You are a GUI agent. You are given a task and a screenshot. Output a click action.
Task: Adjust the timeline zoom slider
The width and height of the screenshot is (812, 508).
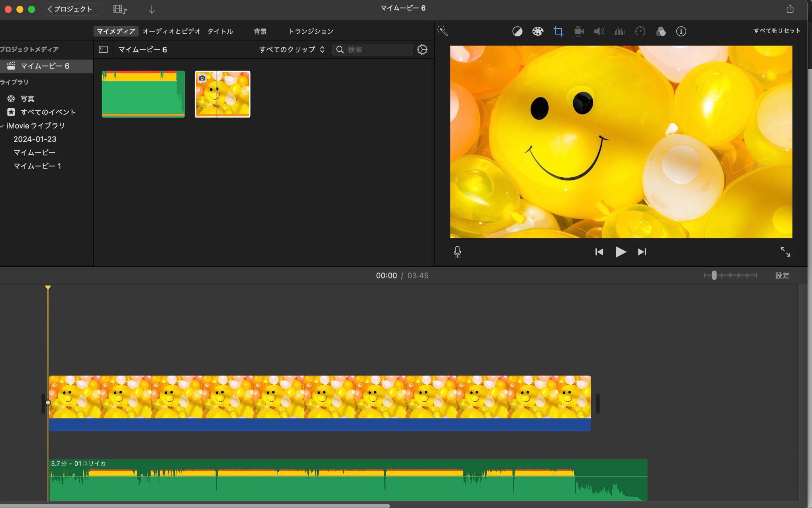point(714,275)
